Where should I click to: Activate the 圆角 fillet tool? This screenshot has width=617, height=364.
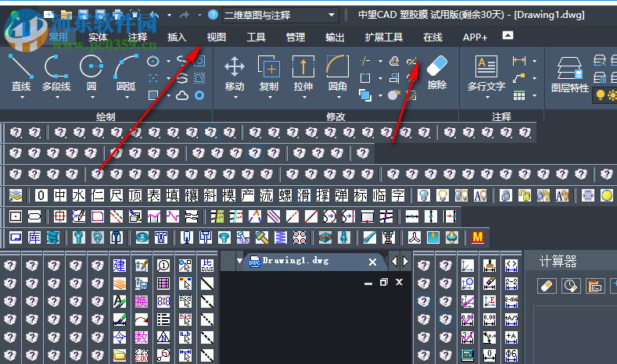(338, 73)
